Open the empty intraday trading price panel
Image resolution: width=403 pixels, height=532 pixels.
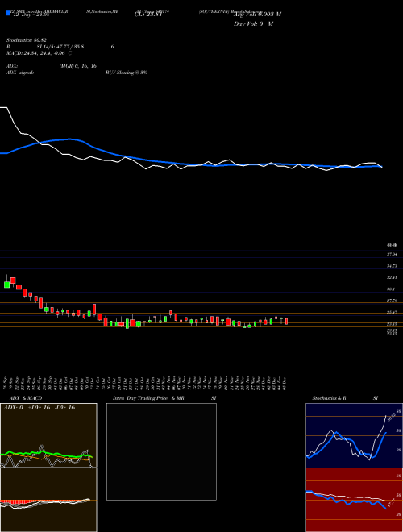point(161,451)
